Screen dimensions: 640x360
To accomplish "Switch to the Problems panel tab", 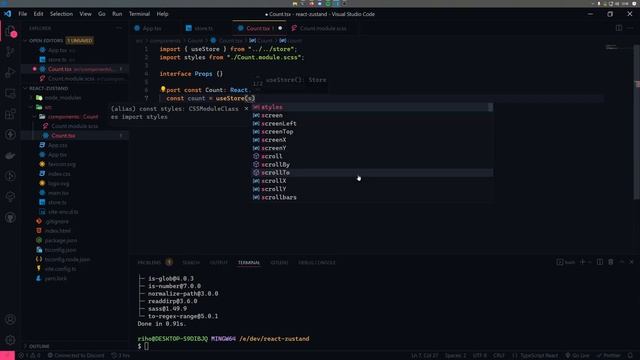I will pos(149,262).
